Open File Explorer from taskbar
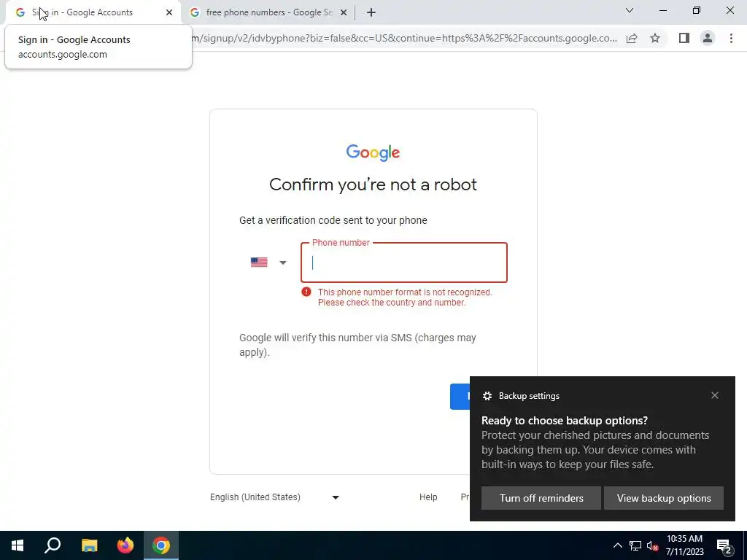The height and width of the screenshot is (560, 747). [x=89, y=545]
